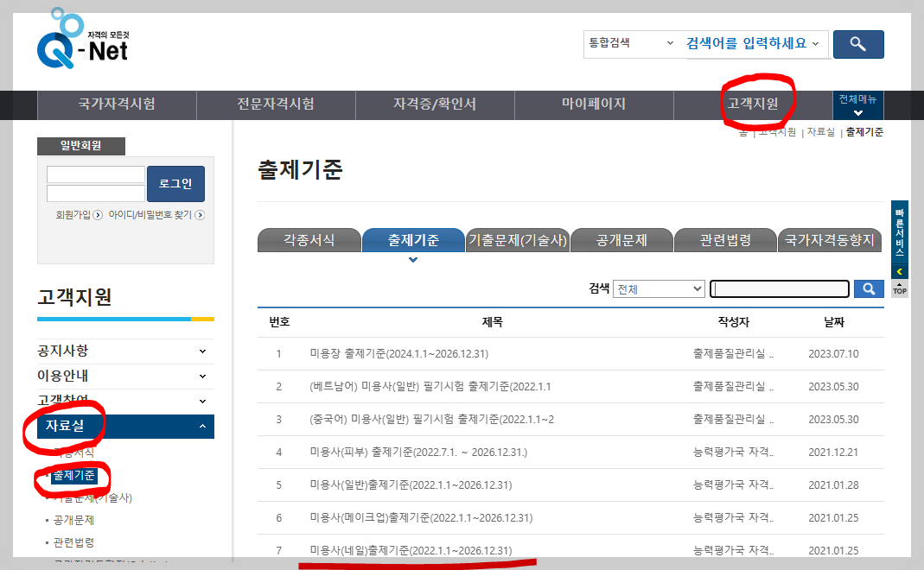Click the top search magnifier icon
The height and width of the screenshot is (570, 924).
tap(857, 44)
